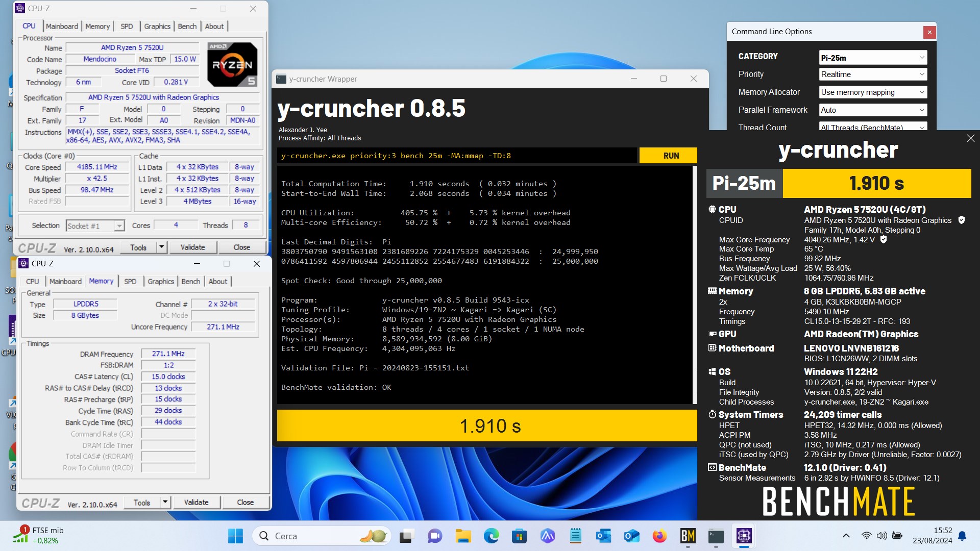The height and width of the screenshot is (551, 980).
Task: Click Tools button in bottom CPU-Z window
Action: tap(142, 503)
